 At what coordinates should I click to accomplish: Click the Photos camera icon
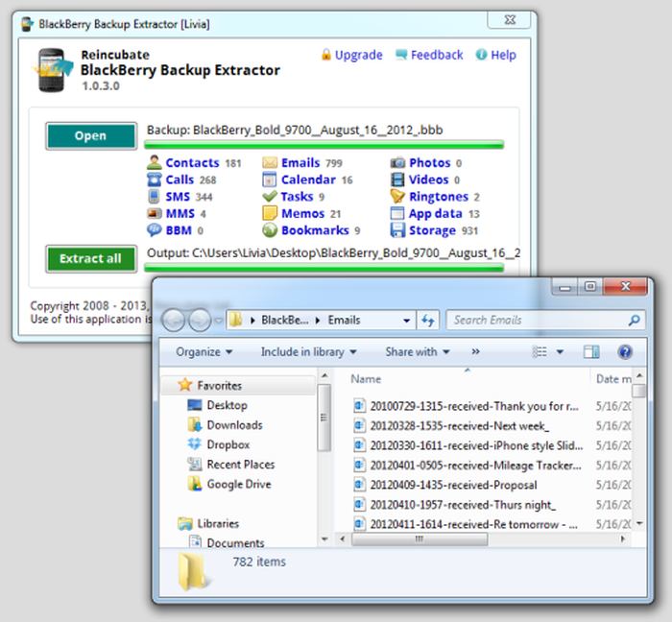[397, 163]
